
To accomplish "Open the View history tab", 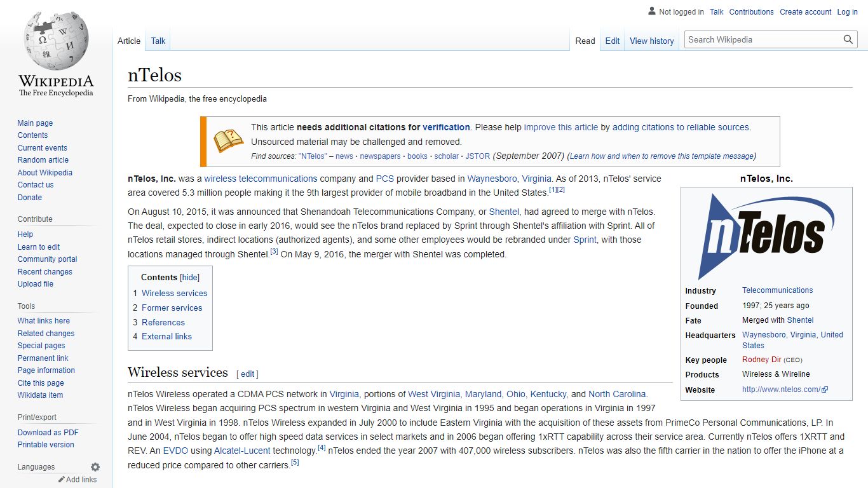I will click(x=652, y=41).
